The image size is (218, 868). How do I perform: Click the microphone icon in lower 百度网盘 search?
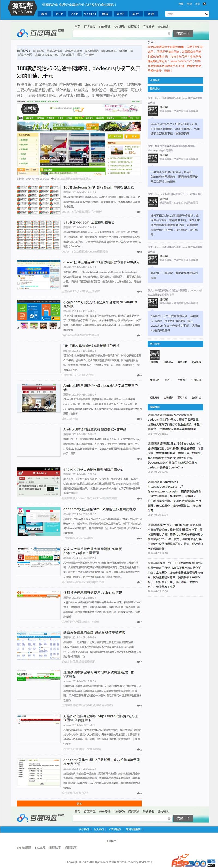pos(169,818)
